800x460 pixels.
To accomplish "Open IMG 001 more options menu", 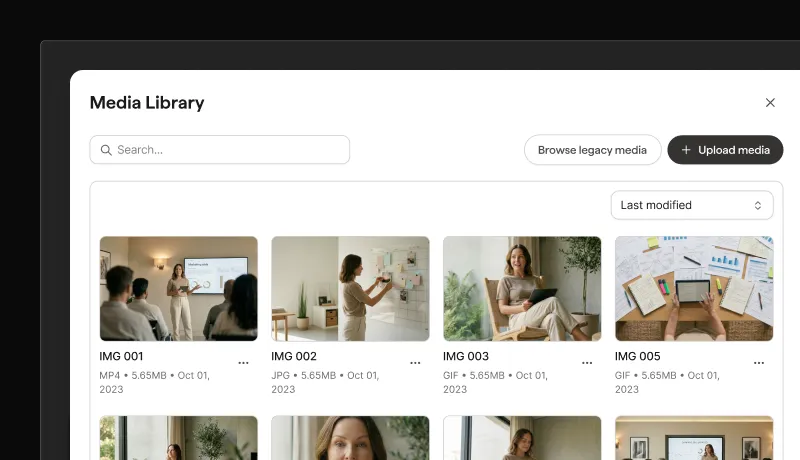I will (x=243, y=363).
